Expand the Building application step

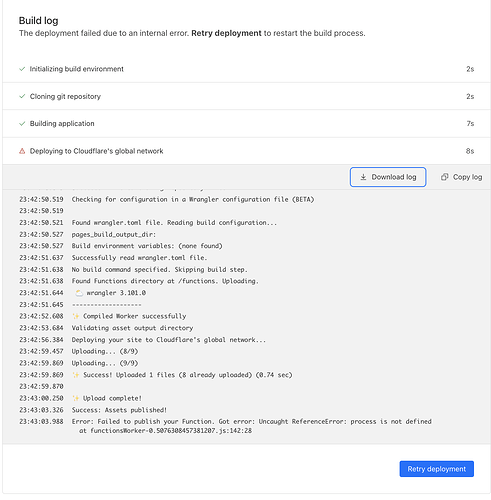tap(246, 124)
